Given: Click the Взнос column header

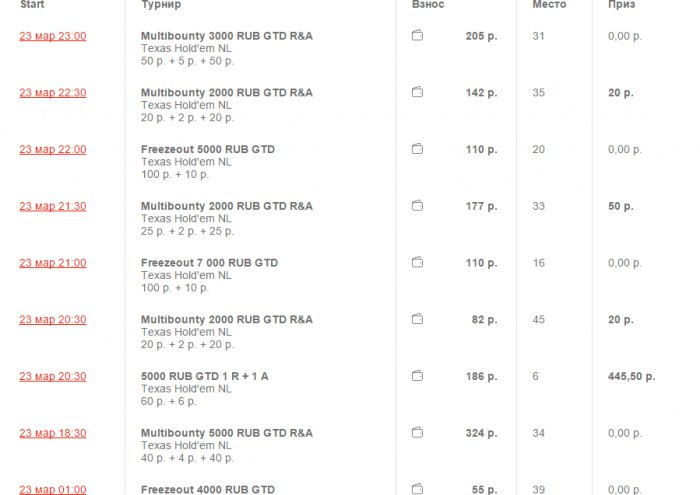Looking at the screenshot, I should (428, 5).
